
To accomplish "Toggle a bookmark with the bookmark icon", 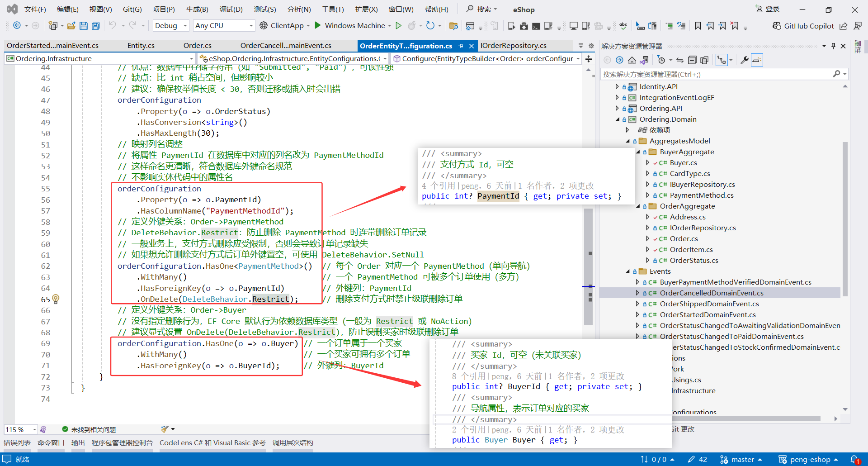I will coord(698,26).
